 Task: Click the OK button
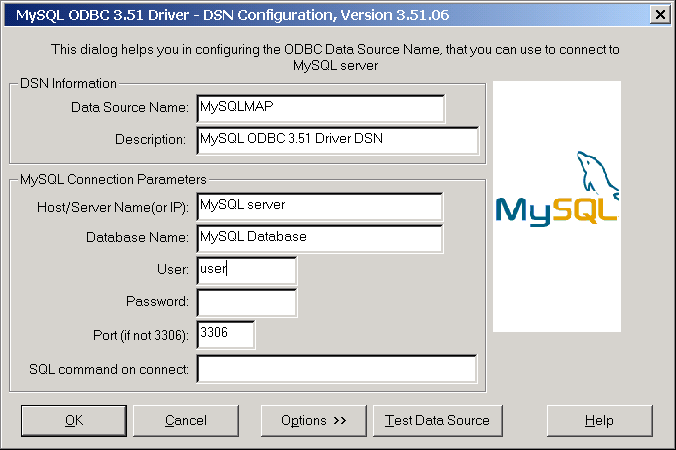point(74,420)
